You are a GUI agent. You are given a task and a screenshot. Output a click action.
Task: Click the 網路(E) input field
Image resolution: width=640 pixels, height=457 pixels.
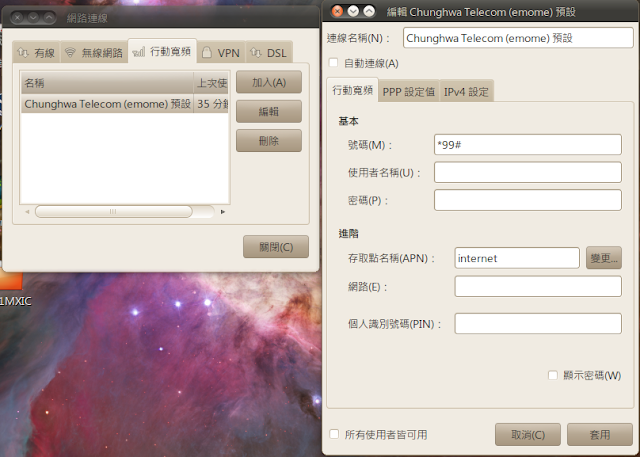[538, 286]
